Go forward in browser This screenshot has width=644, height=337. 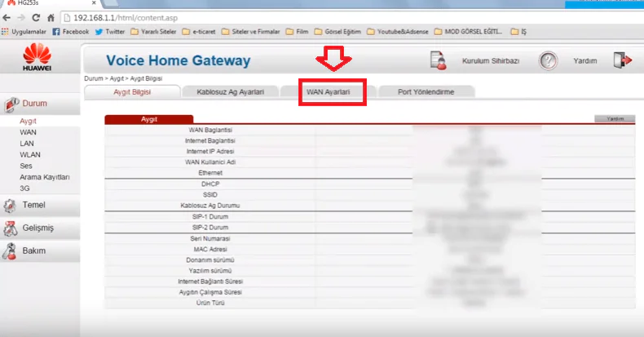click(x=21, y=18)
